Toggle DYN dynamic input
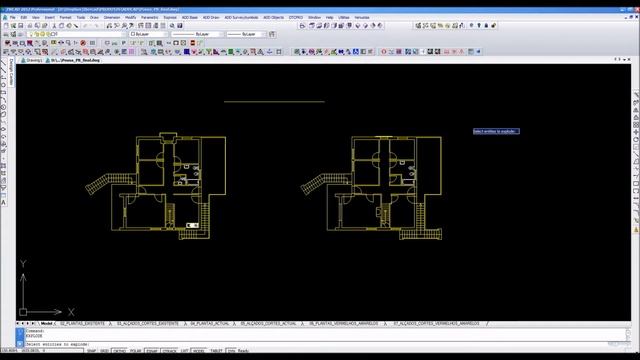This screenshot has width=640, height=360. tap(231, 351)
